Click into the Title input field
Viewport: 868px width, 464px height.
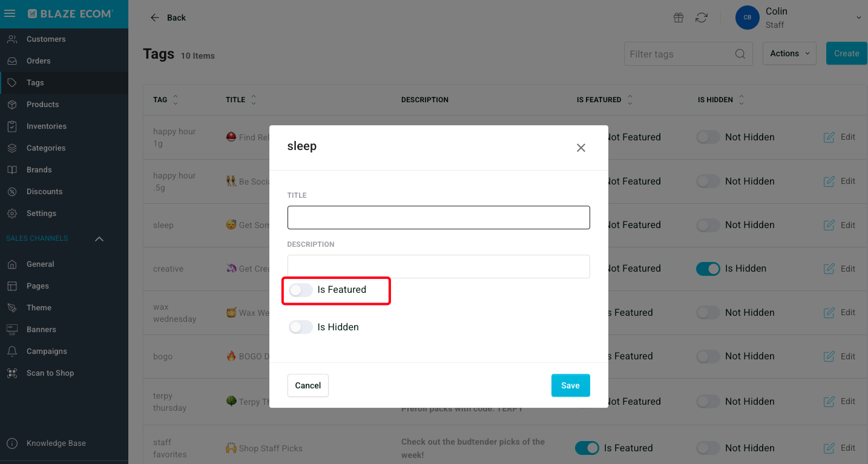(x=439, y=218)
